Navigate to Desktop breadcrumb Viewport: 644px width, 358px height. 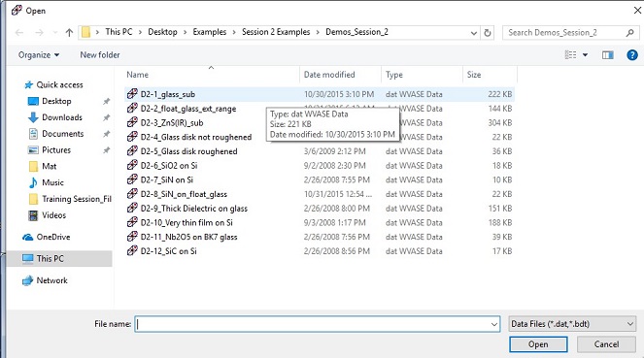coord(162,32)
